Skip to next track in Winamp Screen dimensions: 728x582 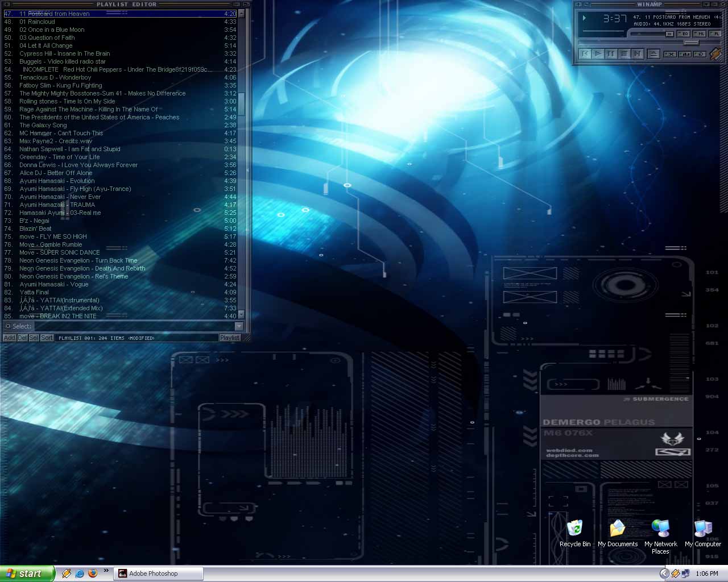tap(637, 54)
